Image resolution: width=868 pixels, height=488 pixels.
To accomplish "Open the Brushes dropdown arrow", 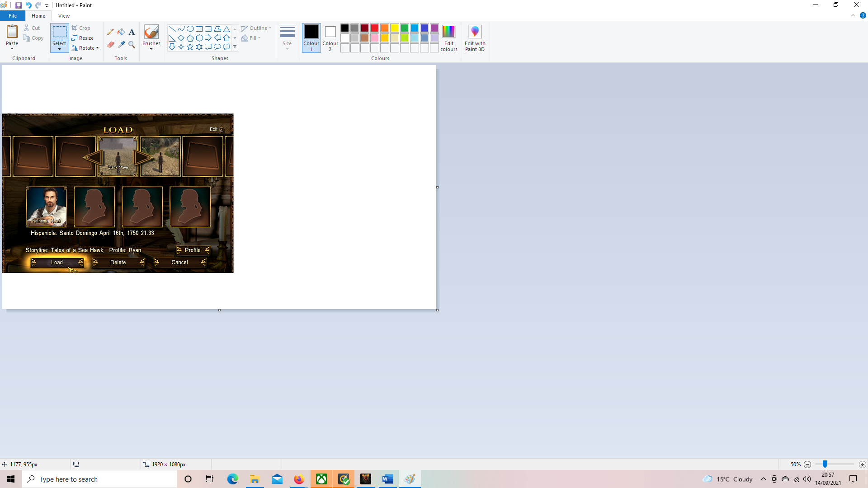I will coord(151,49).
